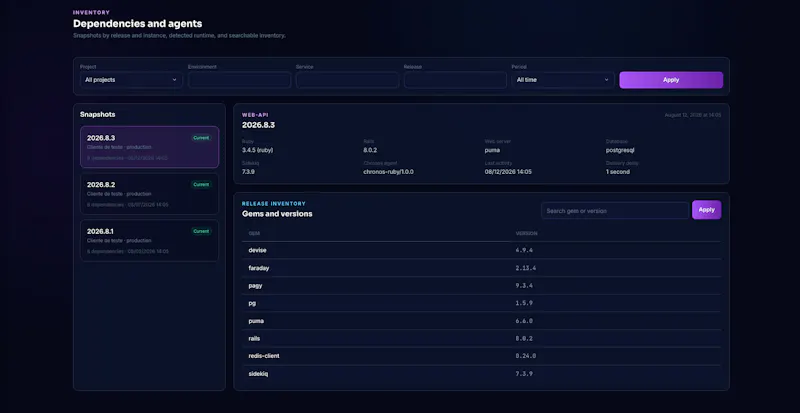The height and width of the screenshot is (413, 800).
Task: Click the wide Apply filters button
Action: click(671, 80)
